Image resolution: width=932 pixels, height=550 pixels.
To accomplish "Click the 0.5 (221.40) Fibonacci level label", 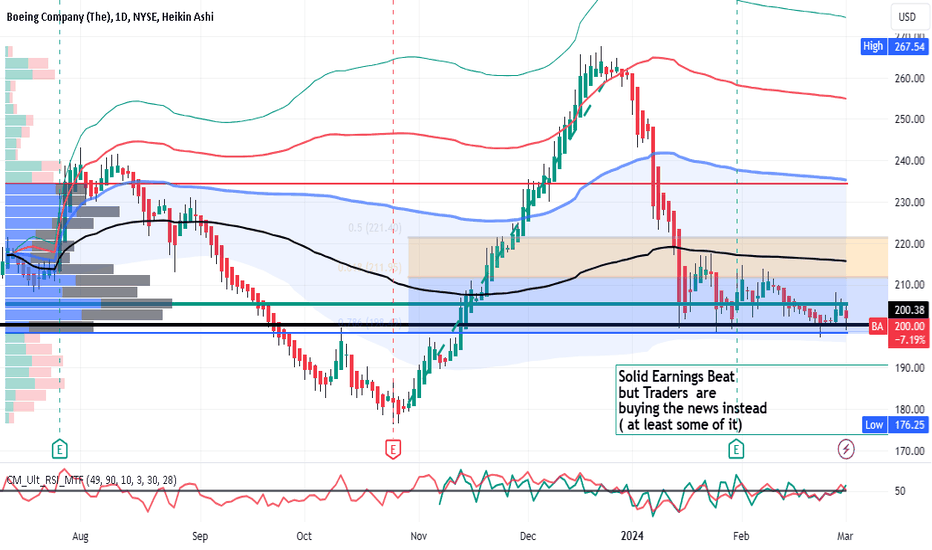I will pos(374,228).
